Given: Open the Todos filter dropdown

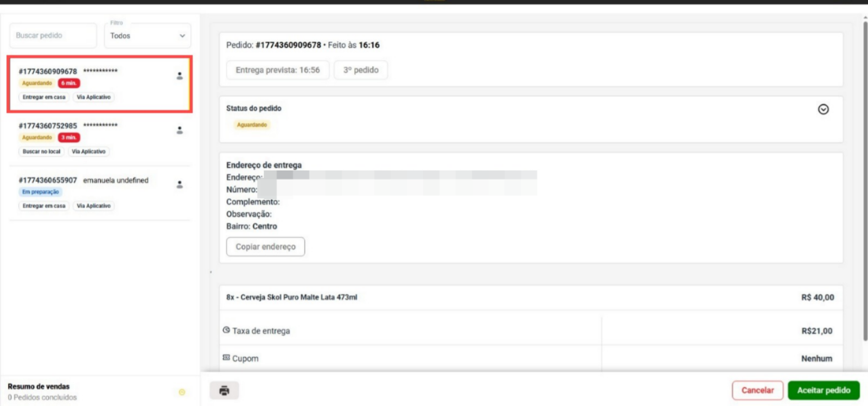Looking at the screenshot, I should click(148, 36).
